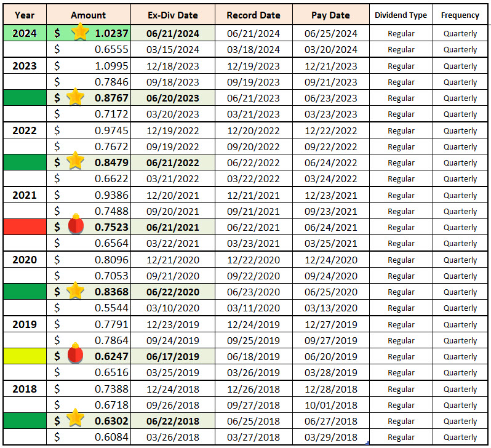Click the Pay Date column header
491x448 pixels.
point(330,15)
